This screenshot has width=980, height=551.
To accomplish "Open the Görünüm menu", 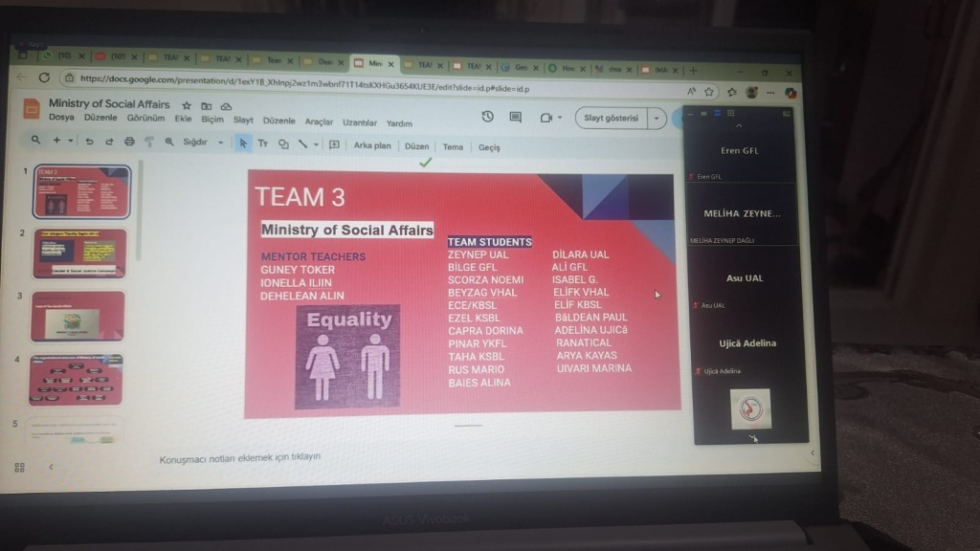I will click(x=145, y=119).
